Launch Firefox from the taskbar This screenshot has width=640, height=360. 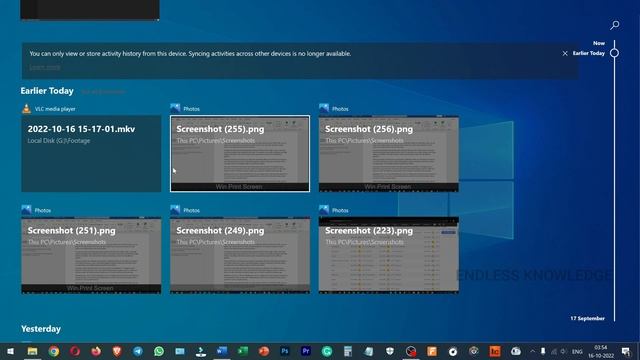96,351
